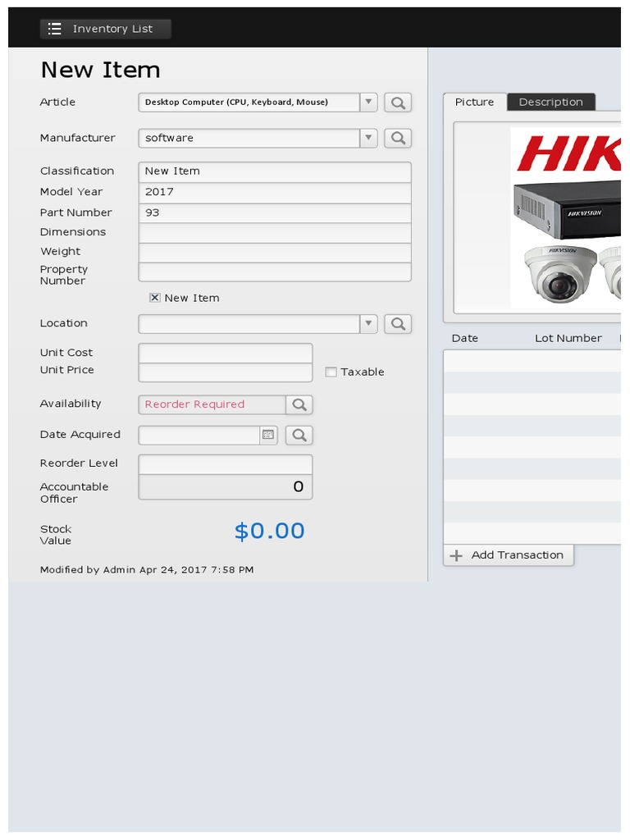
Task: Click the Reorder Level input field
Action: (226, 464)
